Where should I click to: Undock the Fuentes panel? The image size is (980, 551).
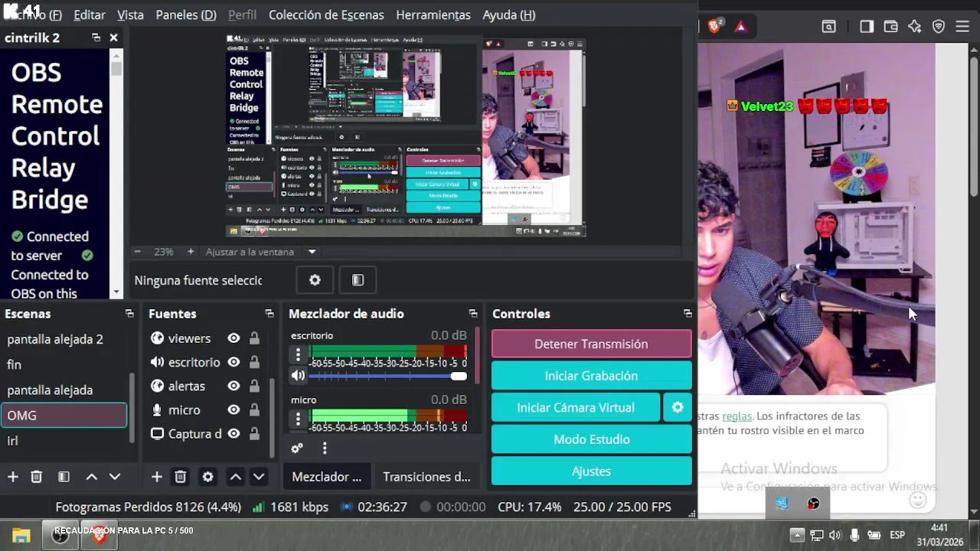coord(269,314)
